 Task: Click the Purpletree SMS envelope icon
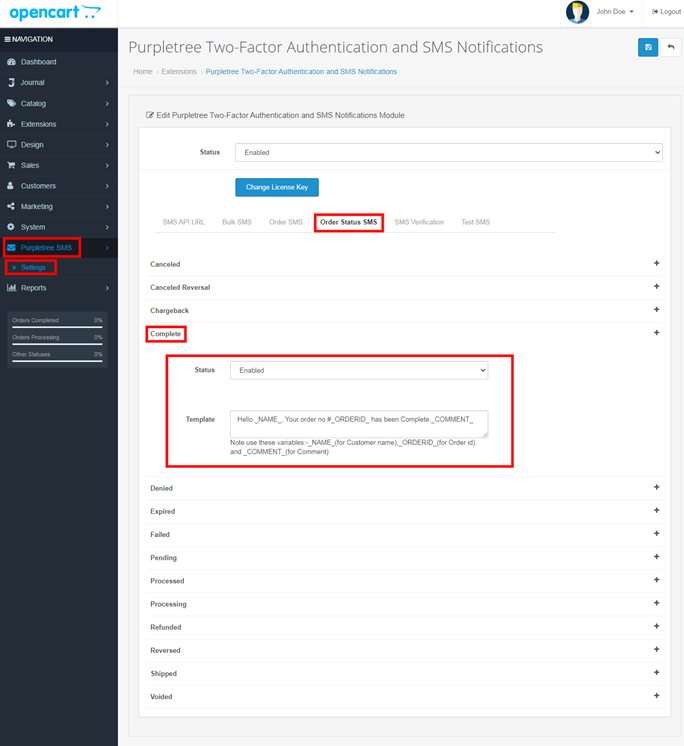(x=11, y=247)
